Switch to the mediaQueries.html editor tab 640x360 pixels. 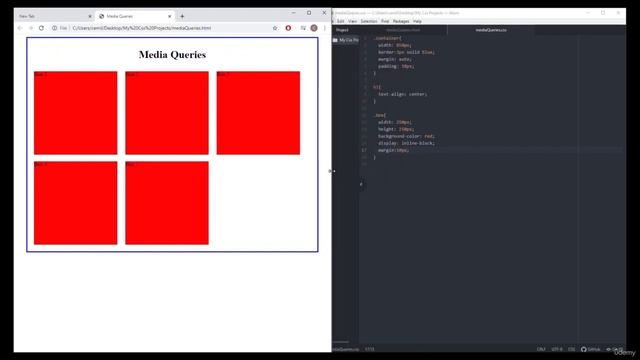tap(403, 30)
